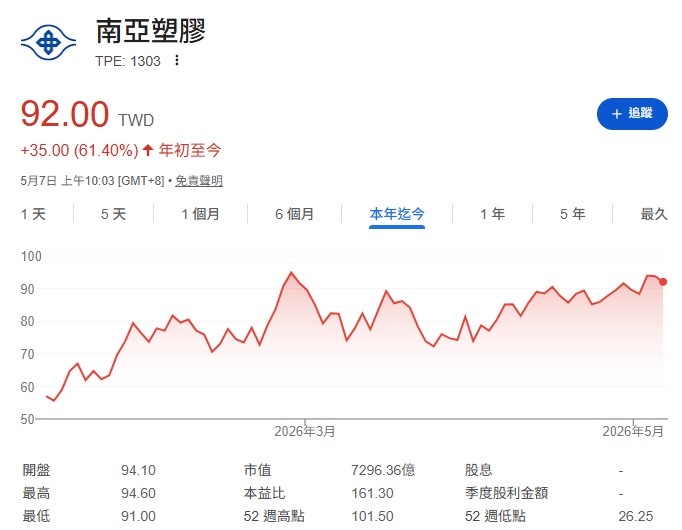Screen dimensions: 682x530
Task: Click the 市值 value 7296.36億
Action: 383,470
